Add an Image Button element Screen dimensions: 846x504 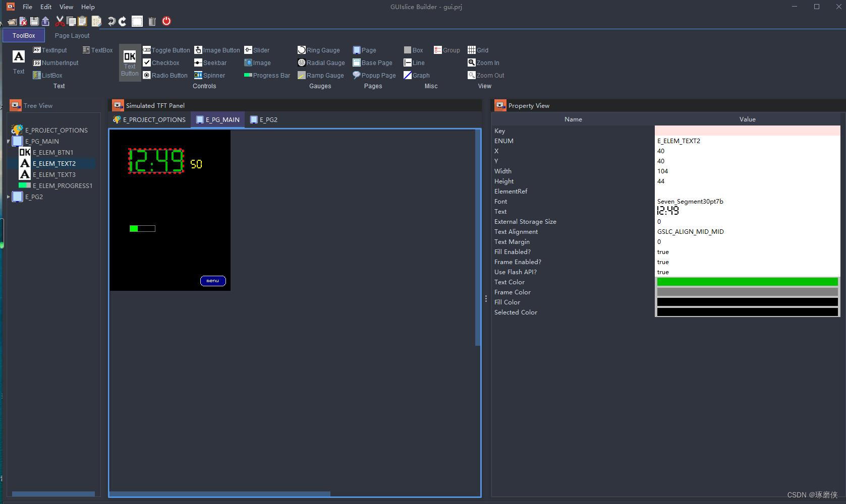(216, 50)
